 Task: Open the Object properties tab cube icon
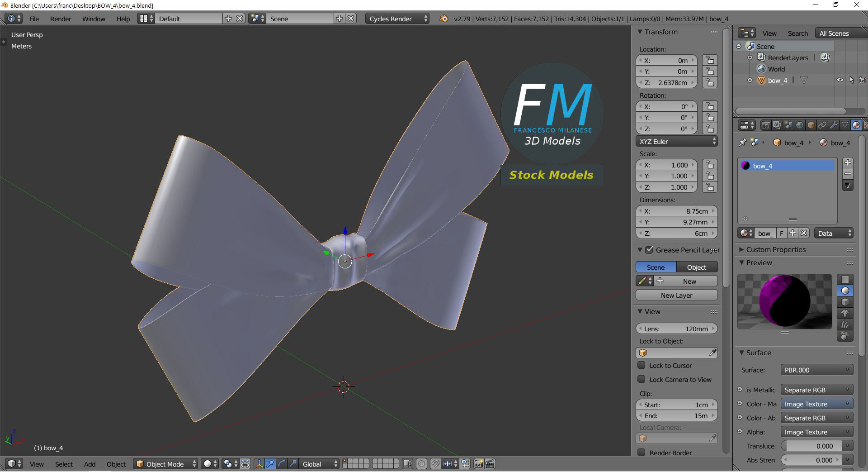coord(811,125)
